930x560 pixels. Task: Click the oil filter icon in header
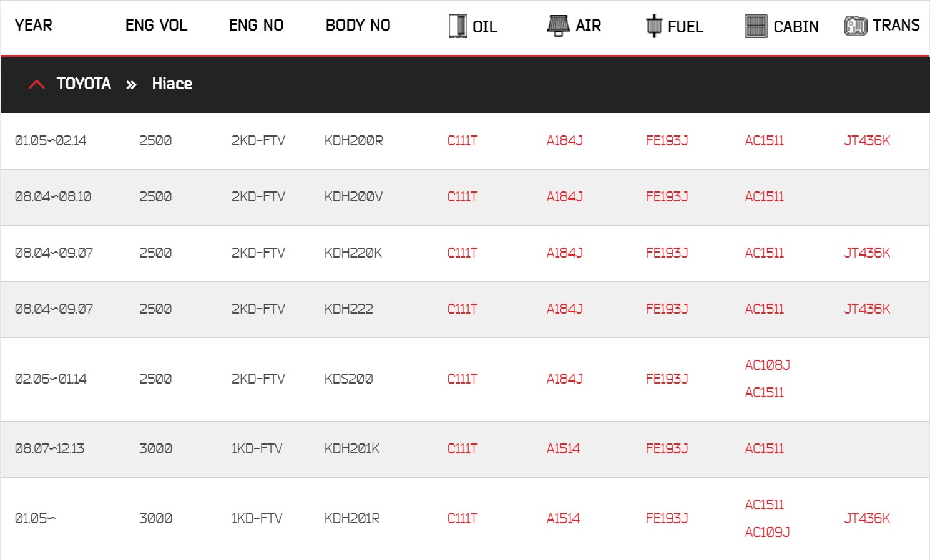(x=458, y=26)
